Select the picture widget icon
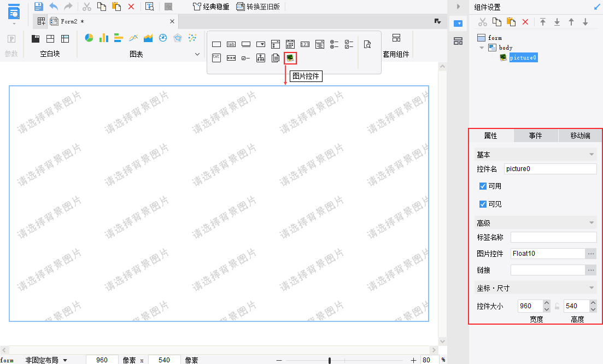 pyautogui.click(x=290, y=58)
